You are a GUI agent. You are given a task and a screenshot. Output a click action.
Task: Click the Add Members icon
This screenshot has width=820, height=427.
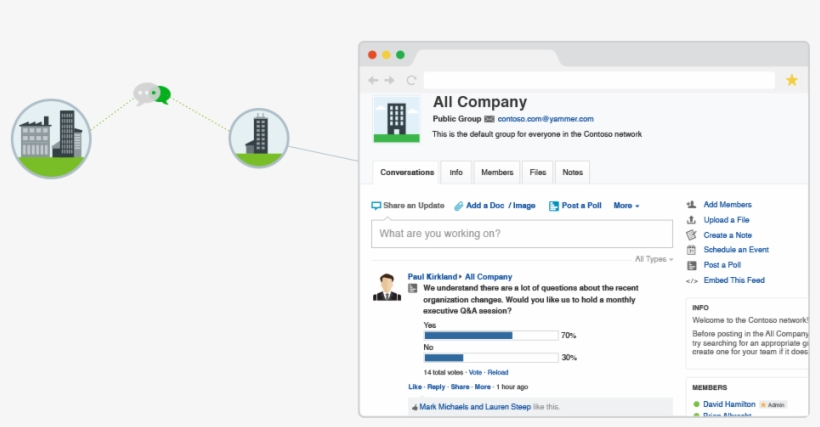coord(691,205)
